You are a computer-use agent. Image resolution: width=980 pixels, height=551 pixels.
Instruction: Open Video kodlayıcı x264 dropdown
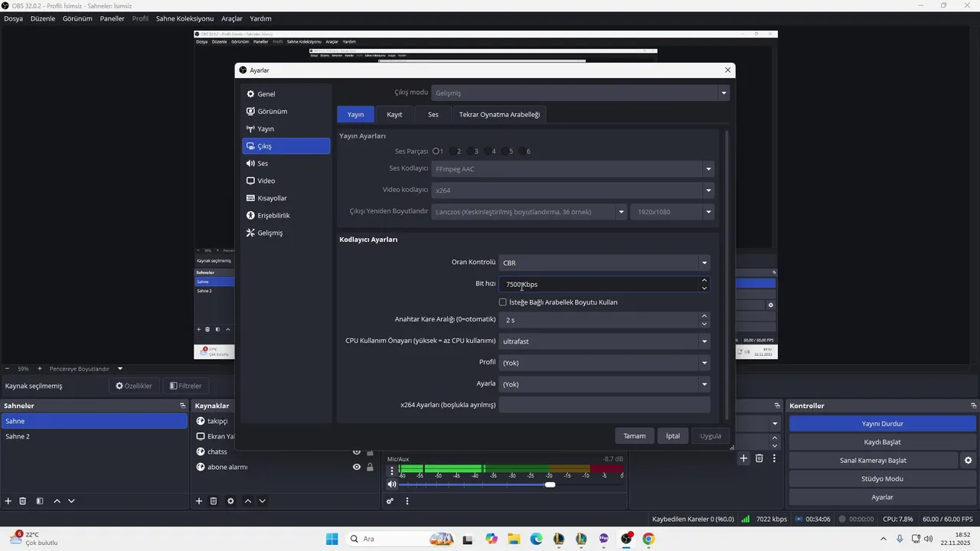pos(573,190)
